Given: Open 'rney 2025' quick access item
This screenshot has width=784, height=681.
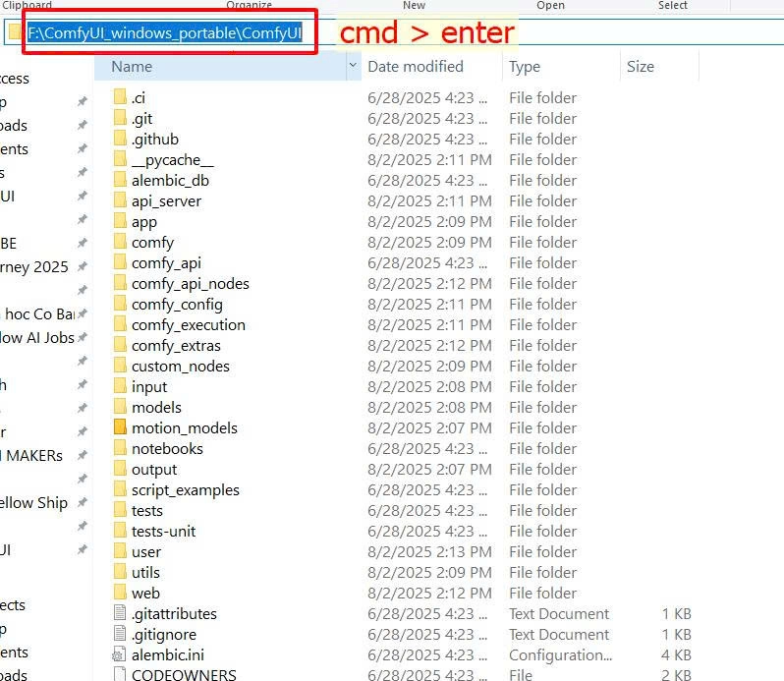Looking at the screenshot, I should [34, 266].
